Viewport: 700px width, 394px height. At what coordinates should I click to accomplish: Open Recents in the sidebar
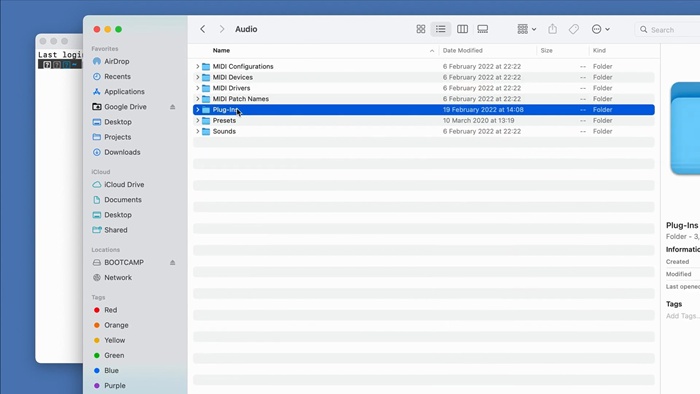point(117,76)
